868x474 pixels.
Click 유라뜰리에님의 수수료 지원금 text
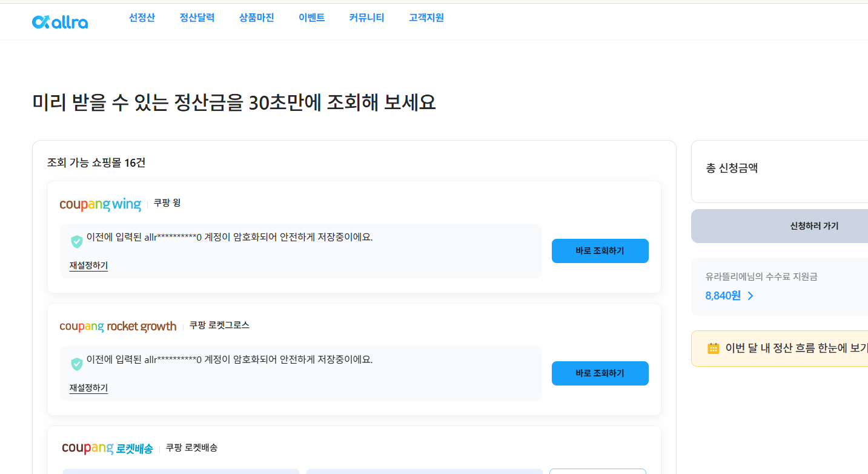[x=761, y=276]
